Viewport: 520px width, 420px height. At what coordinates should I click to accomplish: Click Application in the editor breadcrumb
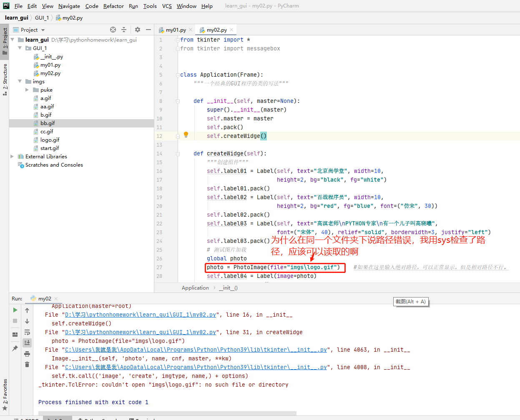pyautogui.click(x=195, y=287)
